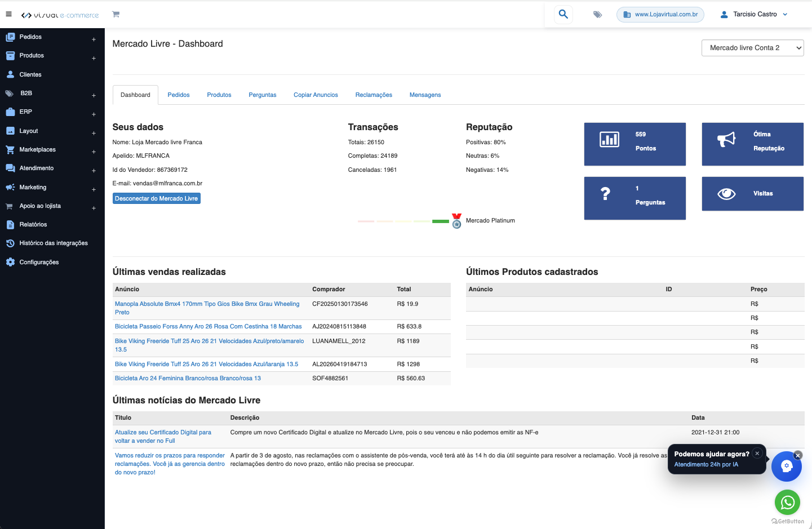Click the Marketing megaphone icon in sidebar
Viewport: 812px width, 529px height.
point(10,187)
